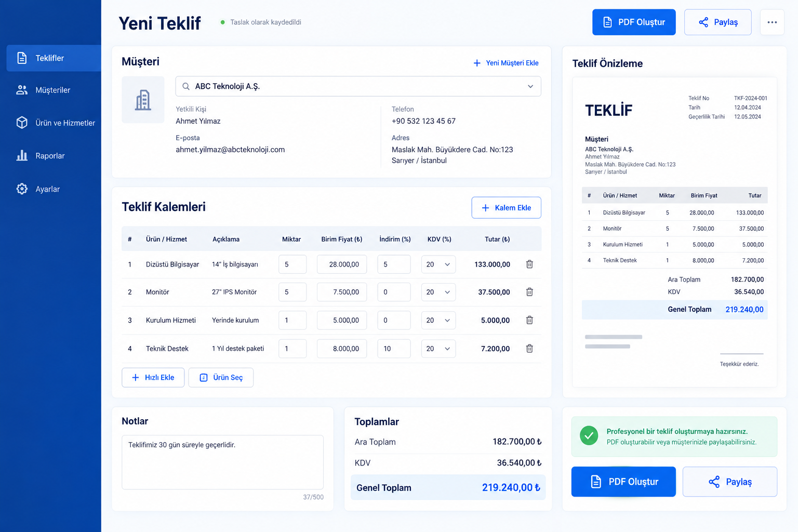This screenshot has height=532, width=798.
Task: Click the 133.000,00 total in Teklif Kalemleri
Action: [493, 264]
